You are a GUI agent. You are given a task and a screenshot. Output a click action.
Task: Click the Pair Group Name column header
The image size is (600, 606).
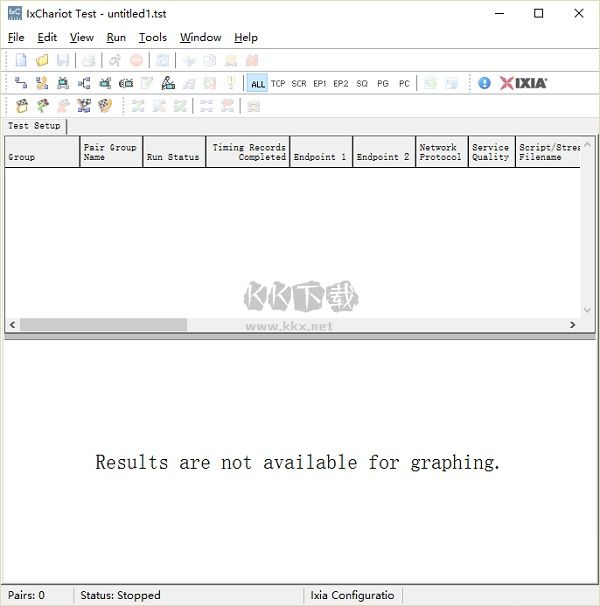pos(110,152)
